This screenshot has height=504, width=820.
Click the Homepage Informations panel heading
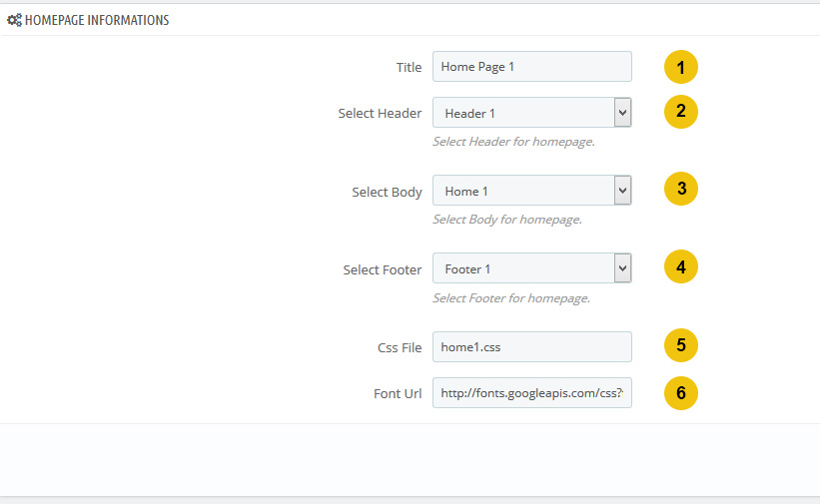click(97, 20)
